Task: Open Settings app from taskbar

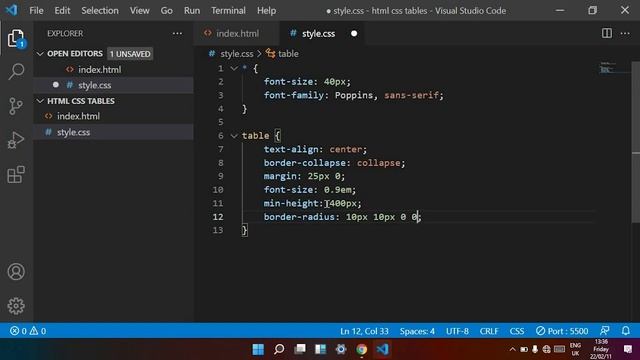Action: 341,349
